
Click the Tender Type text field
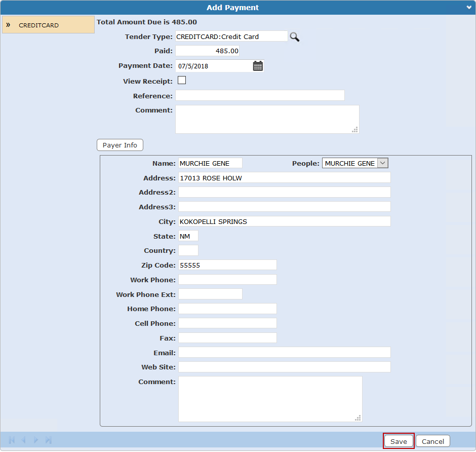tap(231, 36)
